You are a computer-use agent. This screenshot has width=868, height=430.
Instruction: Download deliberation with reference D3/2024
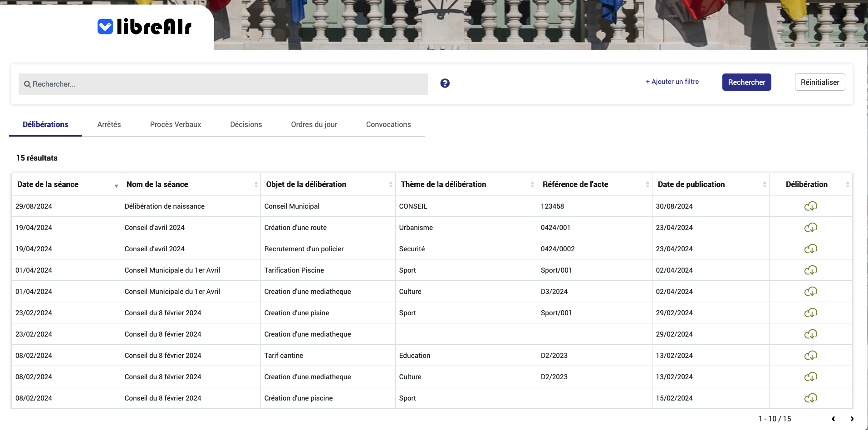(810, 292)
